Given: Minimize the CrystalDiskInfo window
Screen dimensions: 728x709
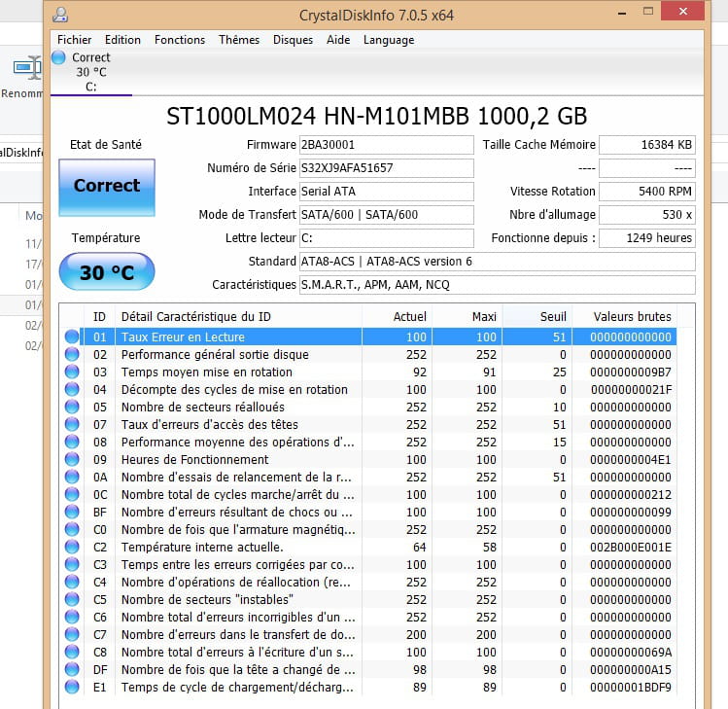Looking at the screenshot, I should (x=622, y=14).
